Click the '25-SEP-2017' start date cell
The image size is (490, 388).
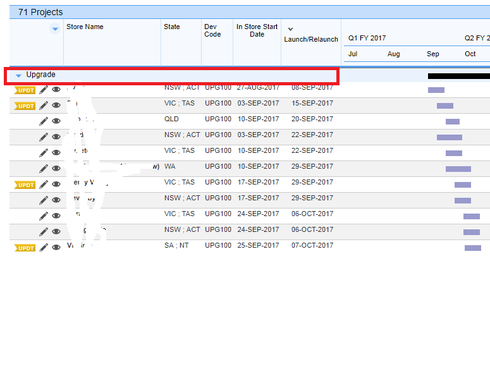[258, 245]
